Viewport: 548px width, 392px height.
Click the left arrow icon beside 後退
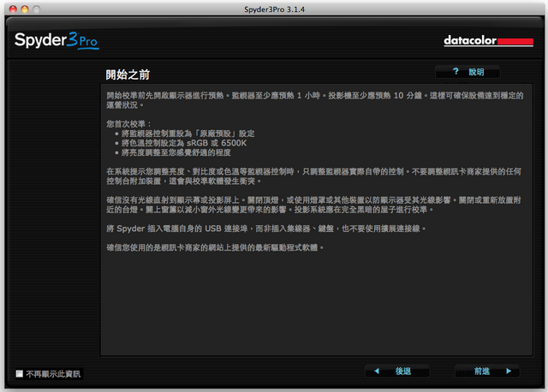pos(377,371)
